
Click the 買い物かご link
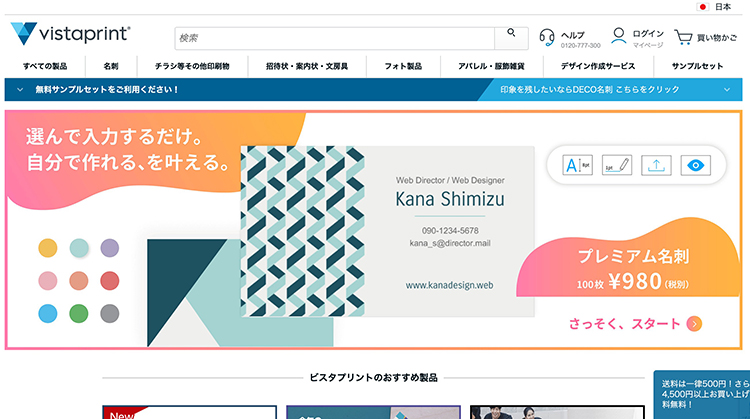(x=717, y=37)
